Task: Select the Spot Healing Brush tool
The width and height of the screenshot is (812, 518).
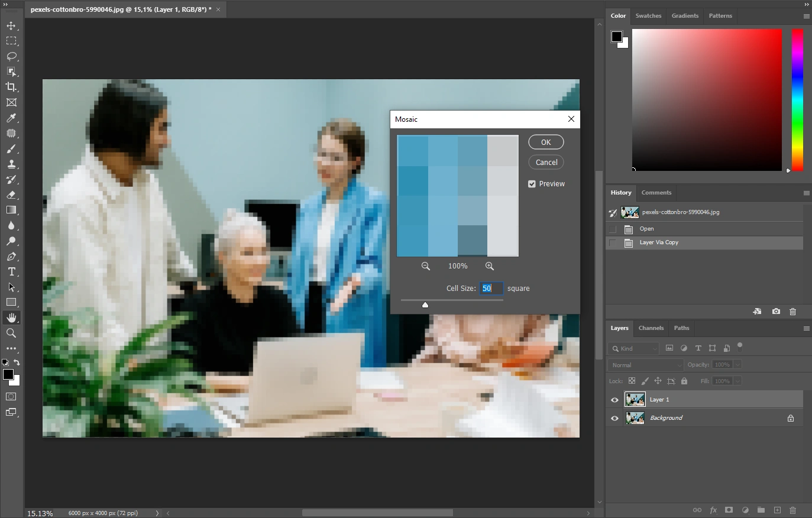Action: coord(11,134)
